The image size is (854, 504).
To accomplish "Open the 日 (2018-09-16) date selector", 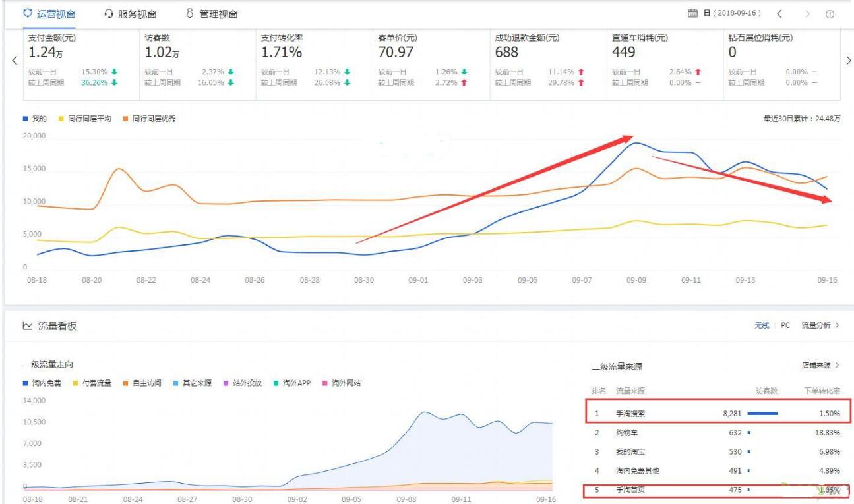I will (x=732, y=14).
